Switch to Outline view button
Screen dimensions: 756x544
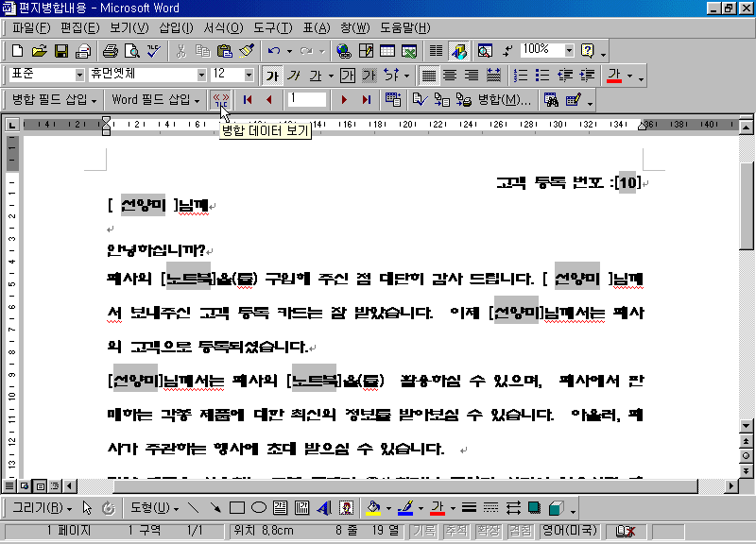point(56,485)
